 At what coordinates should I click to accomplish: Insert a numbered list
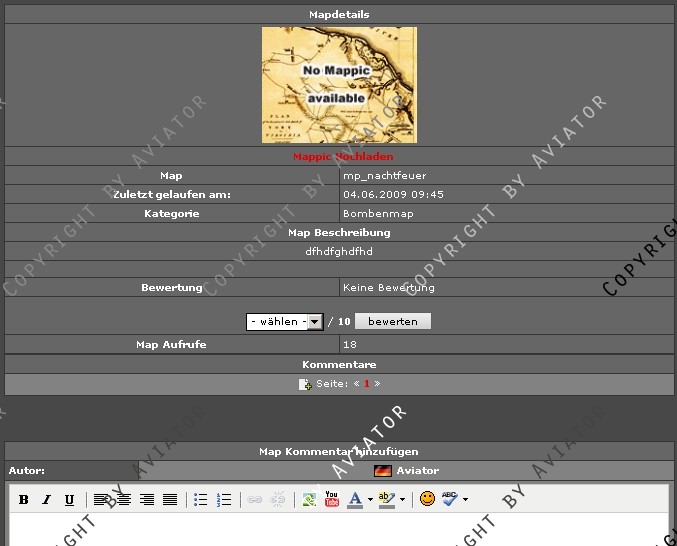224,499
